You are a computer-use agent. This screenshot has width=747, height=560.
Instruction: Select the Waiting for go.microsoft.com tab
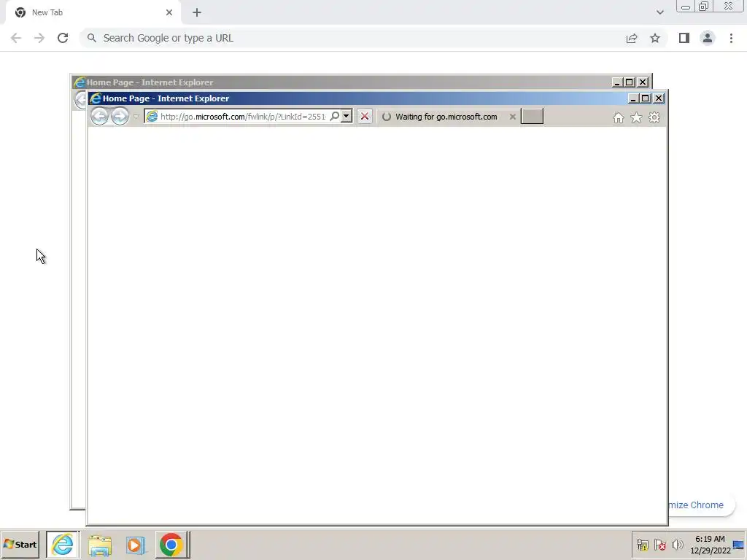(446, 117)
